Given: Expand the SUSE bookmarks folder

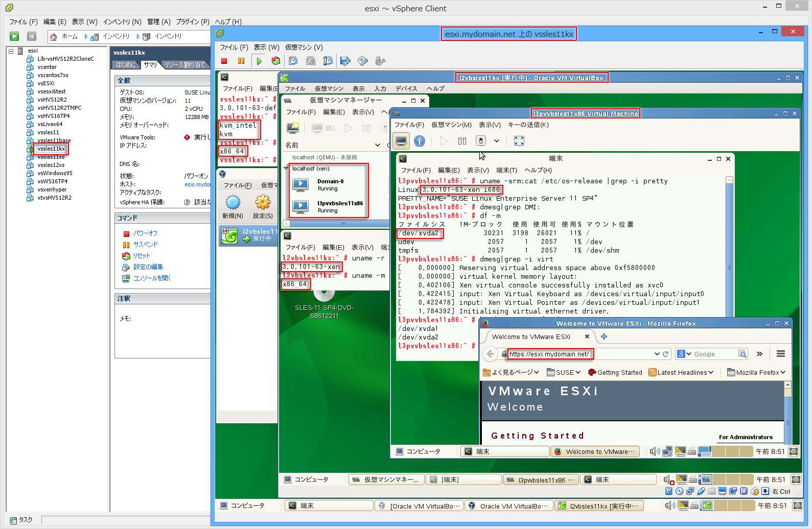Looking at the screenshot, I should [x=564, y=372].
